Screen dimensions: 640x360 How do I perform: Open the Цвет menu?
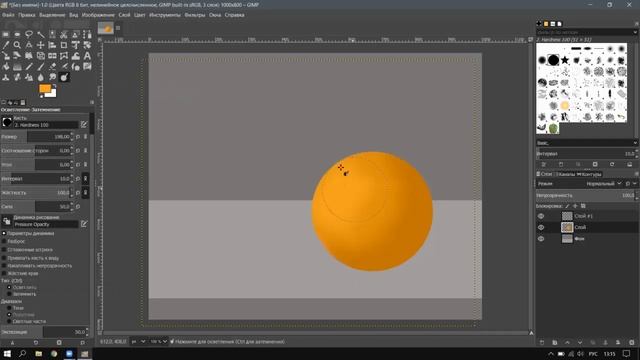(x=140, y=15)
